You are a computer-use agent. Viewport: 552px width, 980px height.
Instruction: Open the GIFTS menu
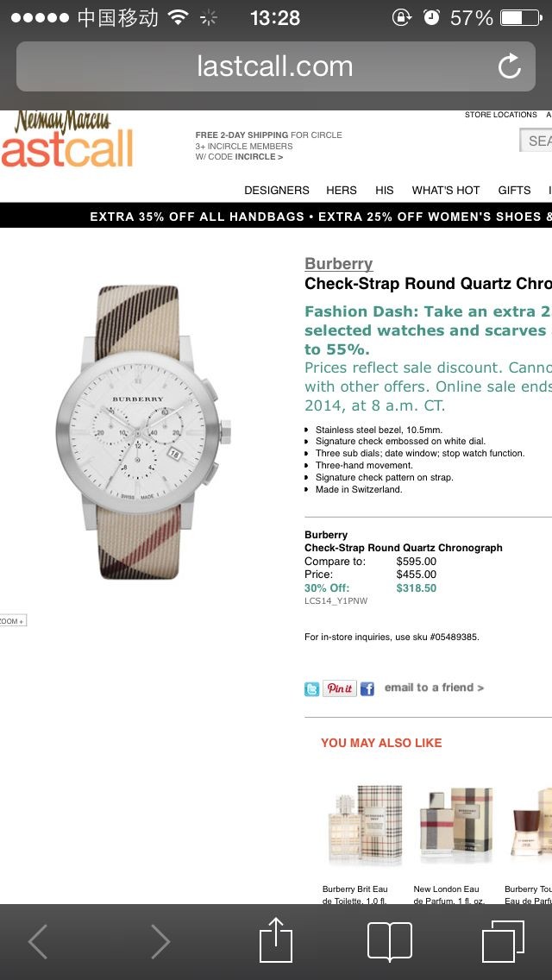tap(514, 190)
